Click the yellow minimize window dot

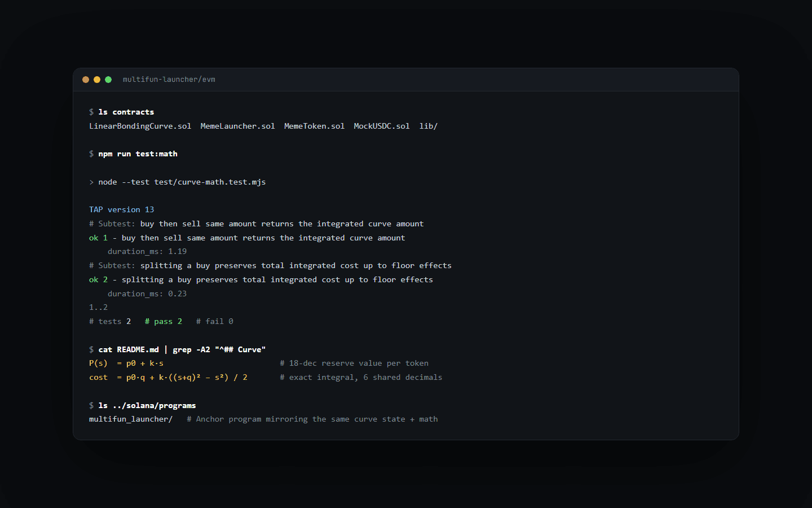97,80
